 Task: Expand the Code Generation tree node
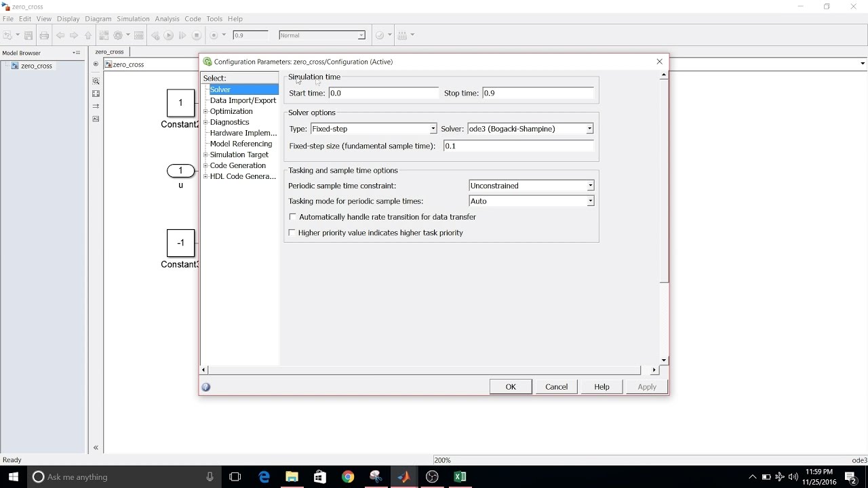click(x=205, y=165)
